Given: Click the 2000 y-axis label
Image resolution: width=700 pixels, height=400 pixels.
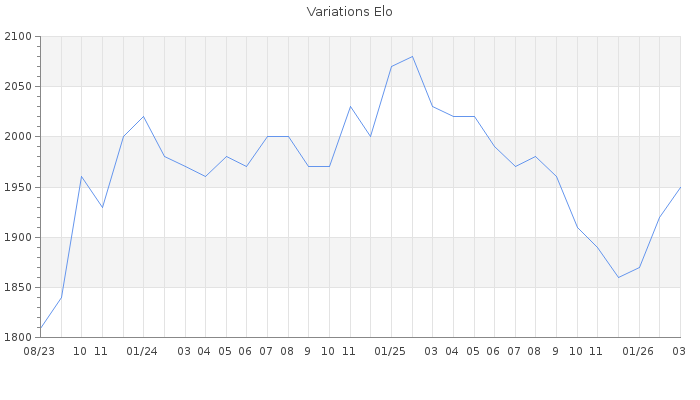Looking at the screenshot, I should [19, 137].
